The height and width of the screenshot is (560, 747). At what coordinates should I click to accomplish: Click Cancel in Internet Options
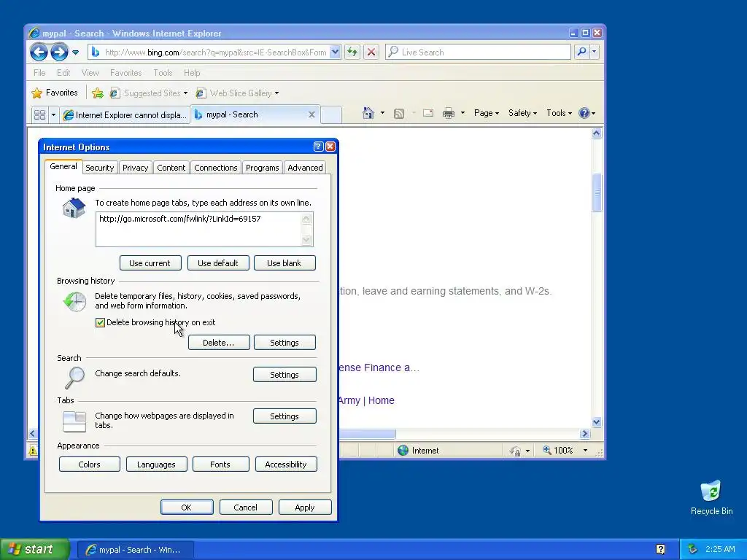tap(246, 507)
